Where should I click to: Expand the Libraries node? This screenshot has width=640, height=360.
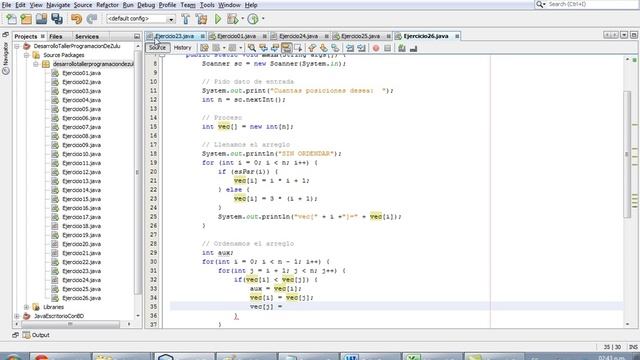click(27, 307)
